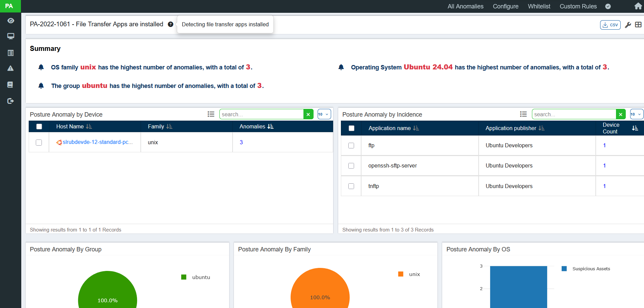
Task: Click device count 1 for ftp
Action: 605,145
